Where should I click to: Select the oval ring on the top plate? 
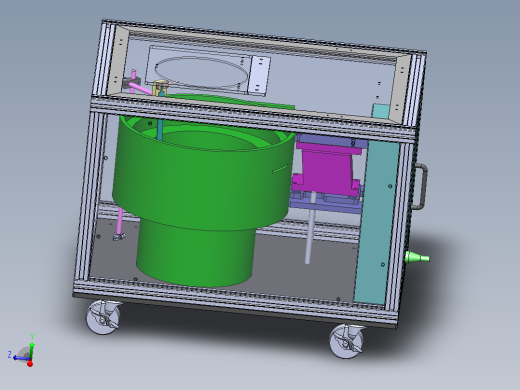coord(202,72)
